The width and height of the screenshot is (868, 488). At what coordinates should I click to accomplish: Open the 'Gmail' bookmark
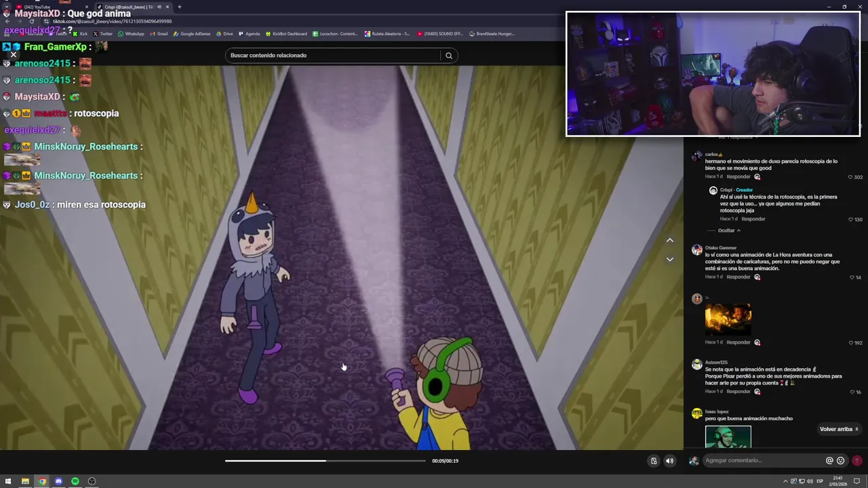pyautogui.click(x=159, y=34)
